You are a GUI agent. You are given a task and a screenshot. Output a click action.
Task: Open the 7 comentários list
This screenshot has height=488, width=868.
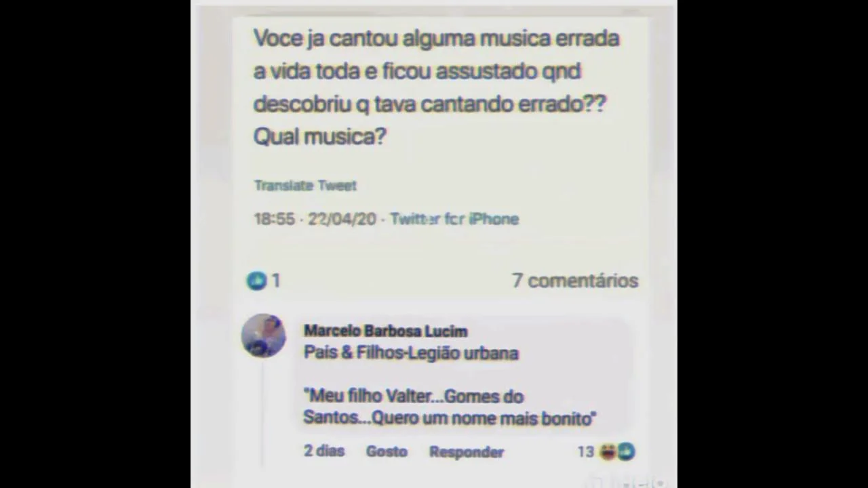575,281
